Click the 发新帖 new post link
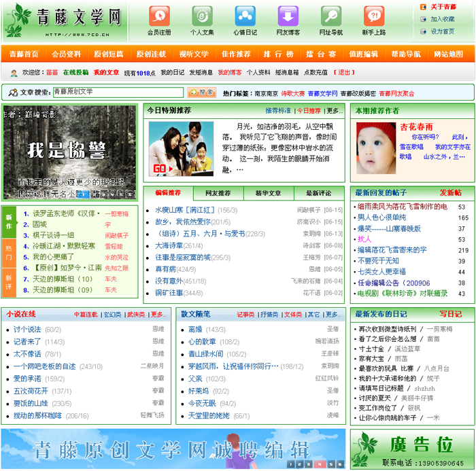 tap(450, 192)
